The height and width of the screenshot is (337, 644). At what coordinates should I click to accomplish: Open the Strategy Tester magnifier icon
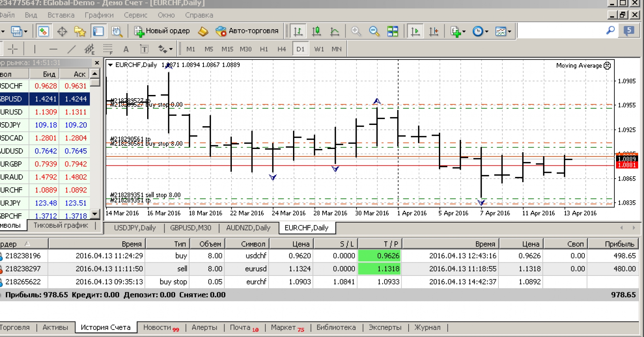[117, 31]
